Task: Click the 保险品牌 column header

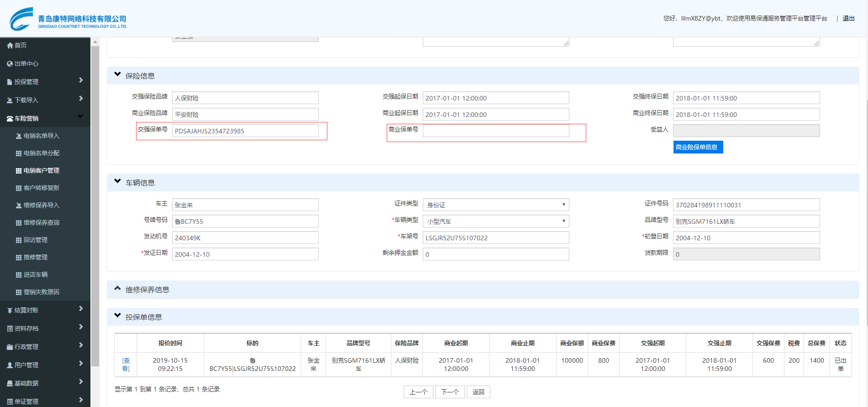Action: coord(407,343)
